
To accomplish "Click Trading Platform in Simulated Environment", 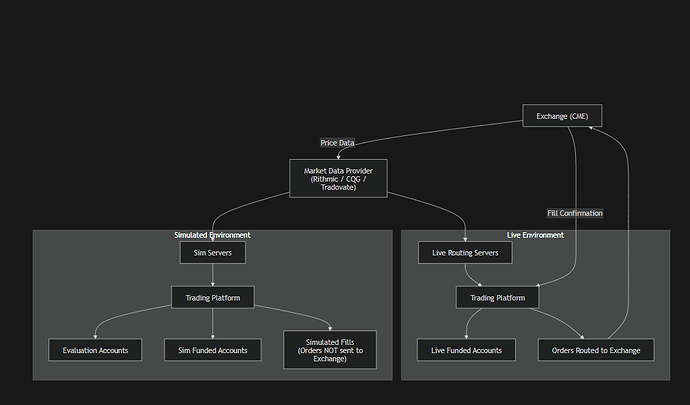I will (212, 297).
